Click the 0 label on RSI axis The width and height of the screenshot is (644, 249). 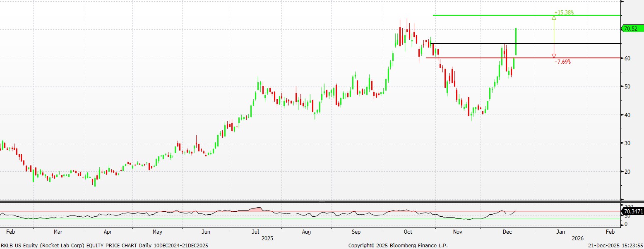pos(625,224)
